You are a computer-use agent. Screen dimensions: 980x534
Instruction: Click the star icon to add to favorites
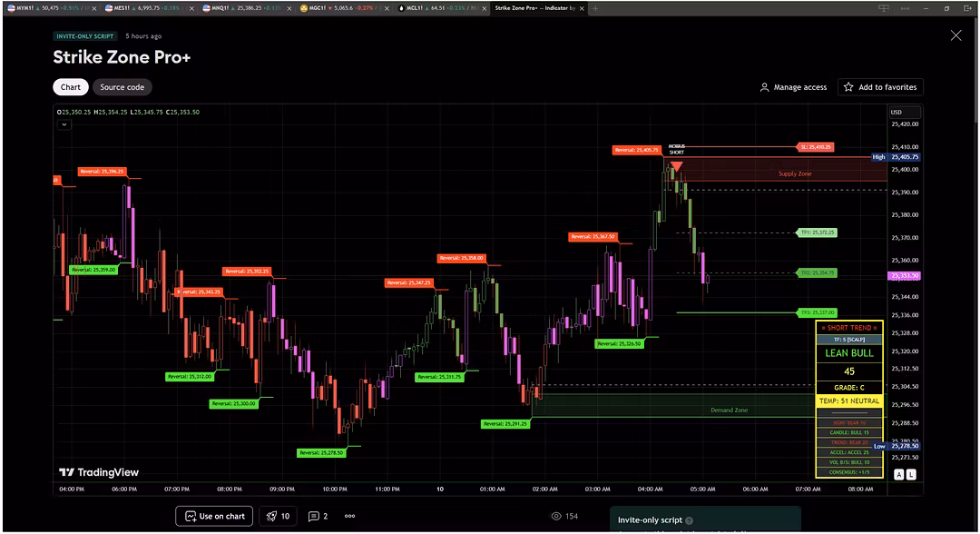coord(848,87)
